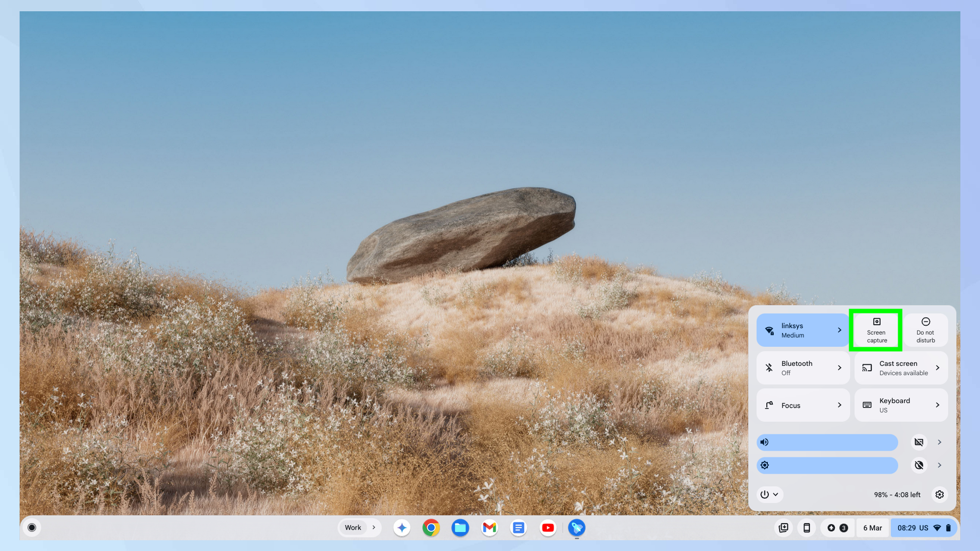The width and height of the screenshot is (980, 551).
Task: Open Gmail from the shelf
Action: [489, 527]
